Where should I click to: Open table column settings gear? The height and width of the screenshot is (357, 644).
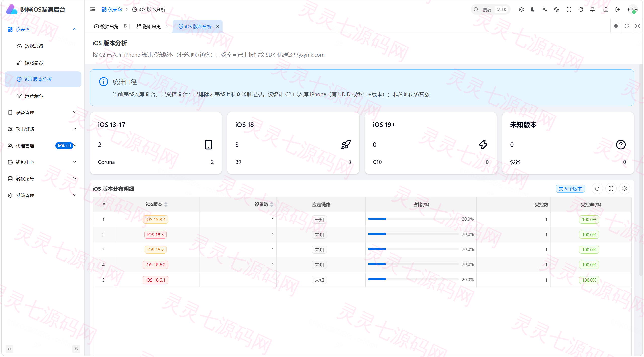(624, 189)
